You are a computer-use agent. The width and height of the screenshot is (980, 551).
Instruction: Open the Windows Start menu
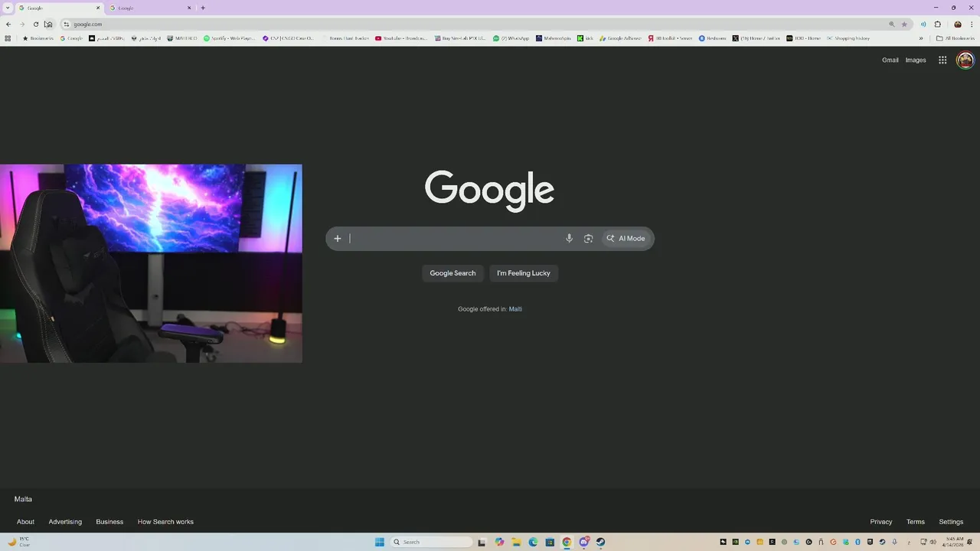tap(380, 542)
